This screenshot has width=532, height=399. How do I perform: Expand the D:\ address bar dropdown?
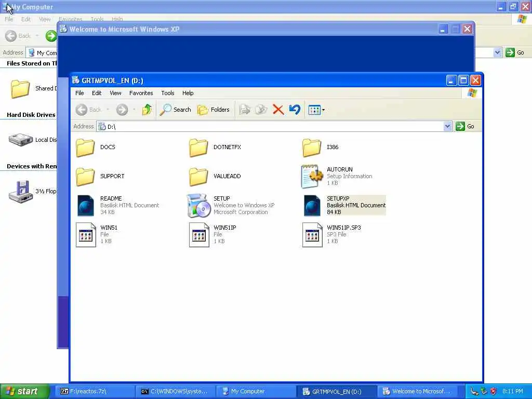click(x=447, y=126)
